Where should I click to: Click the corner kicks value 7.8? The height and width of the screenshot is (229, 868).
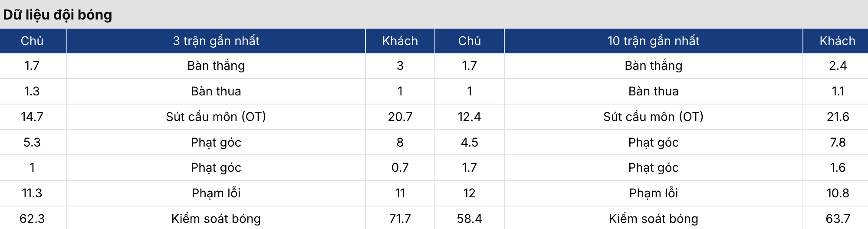pos(838,142)
